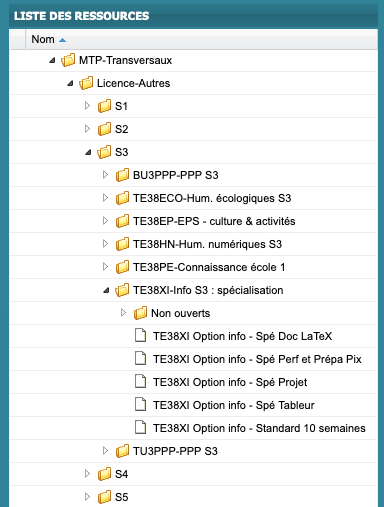Click the Spé Doc LaTeX document icon

coord(140,336)
